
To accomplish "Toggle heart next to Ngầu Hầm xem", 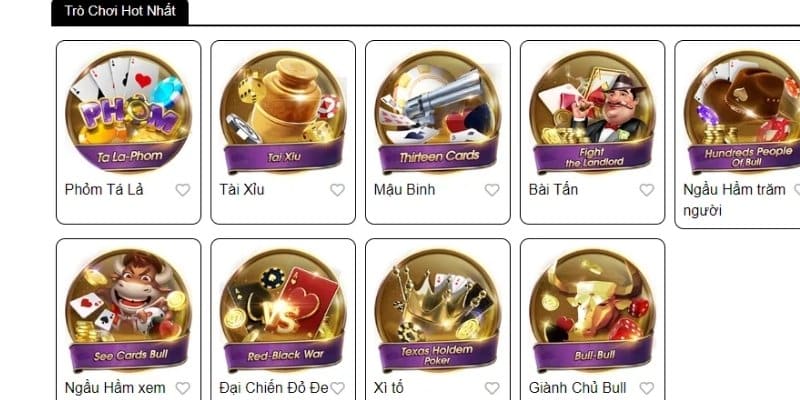I will (x=183, y=388).
